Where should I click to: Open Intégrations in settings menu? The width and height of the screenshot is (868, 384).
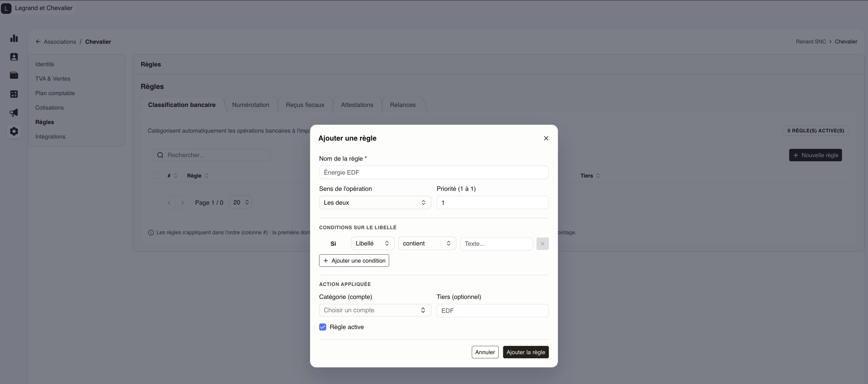point(50,137)
